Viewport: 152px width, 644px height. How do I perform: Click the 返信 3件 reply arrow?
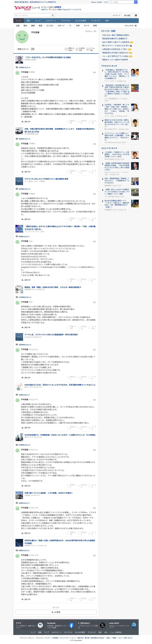tap(22, 122)
